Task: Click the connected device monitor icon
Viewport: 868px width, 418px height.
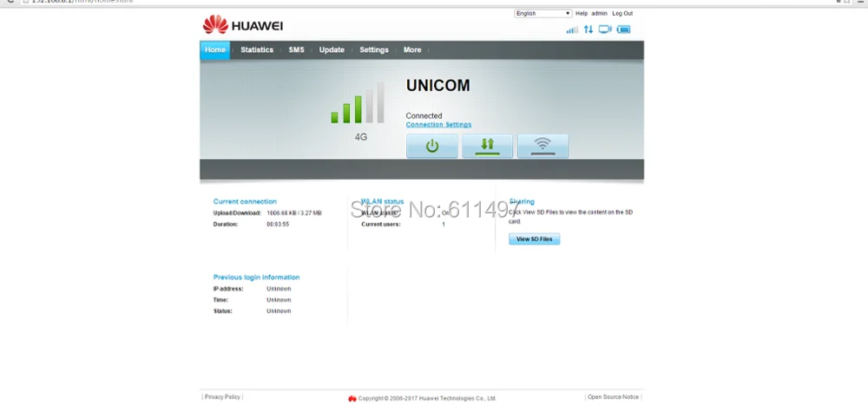Action: click(x=605, y=29)
